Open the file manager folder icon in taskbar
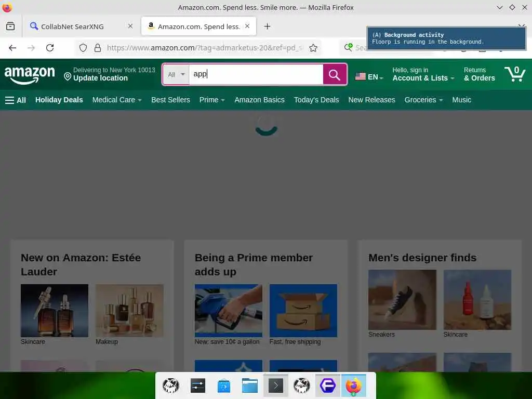Image resolution: width=532 pixels, height=399 pixels. click(250, 386)
